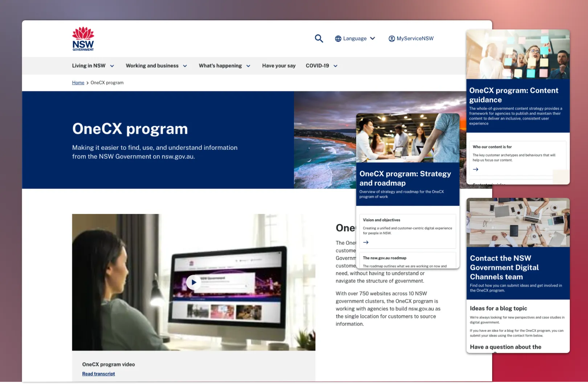This screenshot has width=588, height=384.
Task: Click the Strategy and roadmap card image
Action: point(408,138)
